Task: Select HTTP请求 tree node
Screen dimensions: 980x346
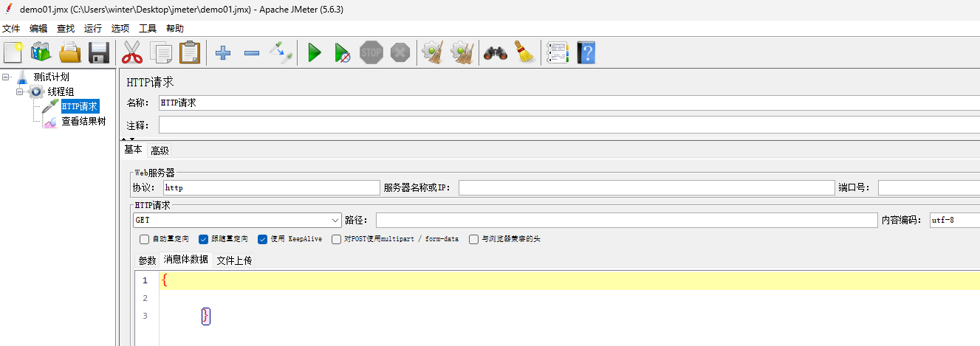Action: 79,106
